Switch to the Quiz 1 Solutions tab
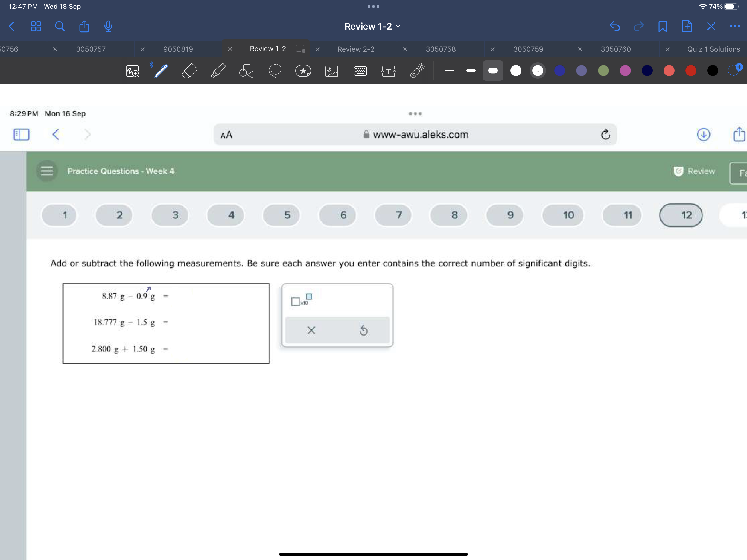This screenshot has width=747, height=560. 714,49
